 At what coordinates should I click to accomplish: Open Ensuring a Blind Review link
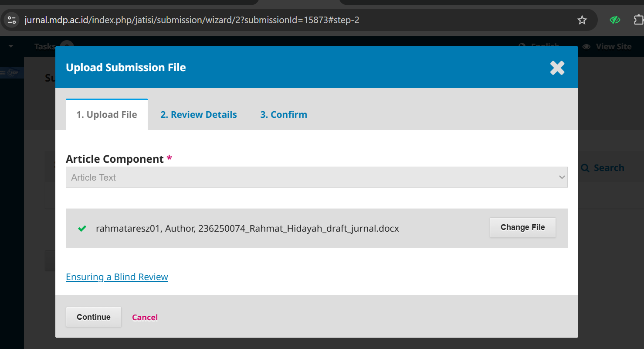point(117,277)
